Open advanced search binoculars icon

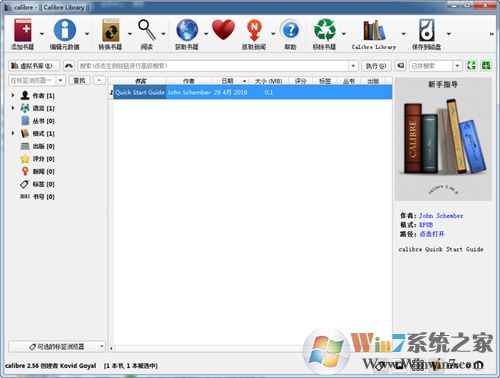[69, 66]
